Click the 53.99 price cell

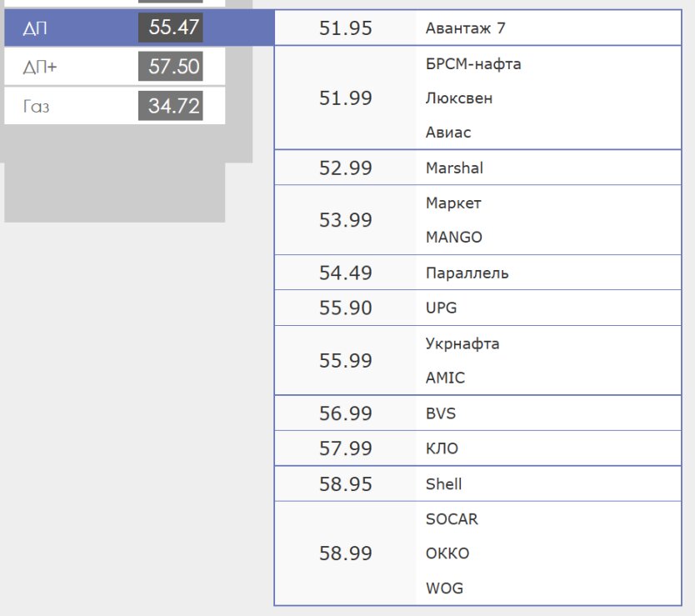(346, 220)
